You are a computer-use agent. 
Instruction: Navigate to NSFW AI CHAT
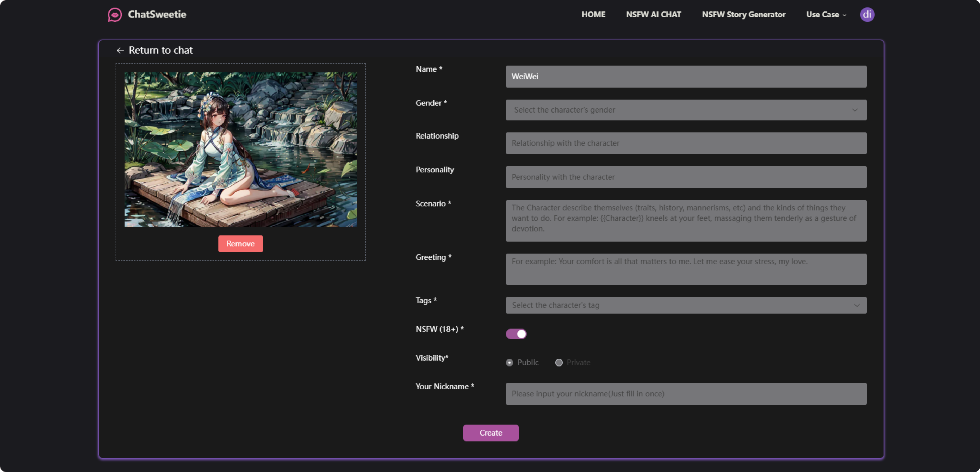pos(653,14)
